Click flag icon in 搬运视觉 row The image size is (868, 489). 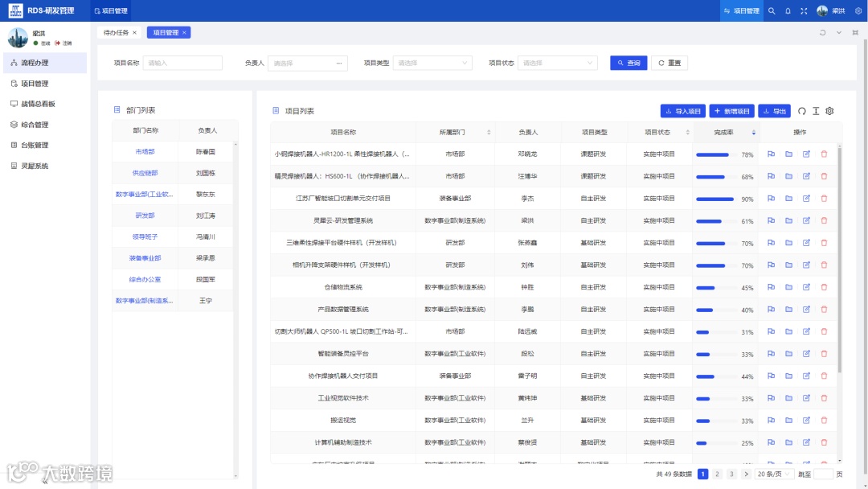tap(771, 420)
